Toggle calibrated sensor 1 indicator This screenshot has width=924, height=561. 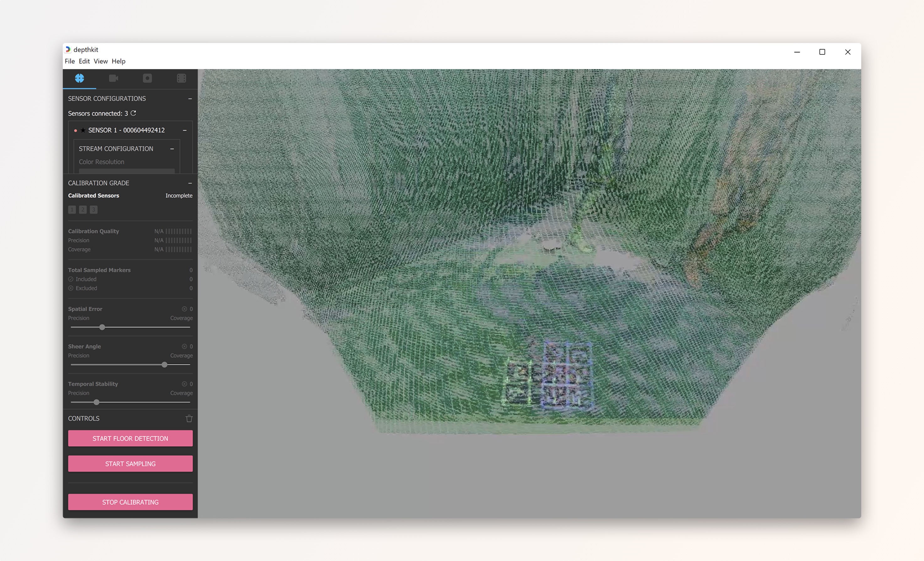pyautogui.click(x=72, y=210)
